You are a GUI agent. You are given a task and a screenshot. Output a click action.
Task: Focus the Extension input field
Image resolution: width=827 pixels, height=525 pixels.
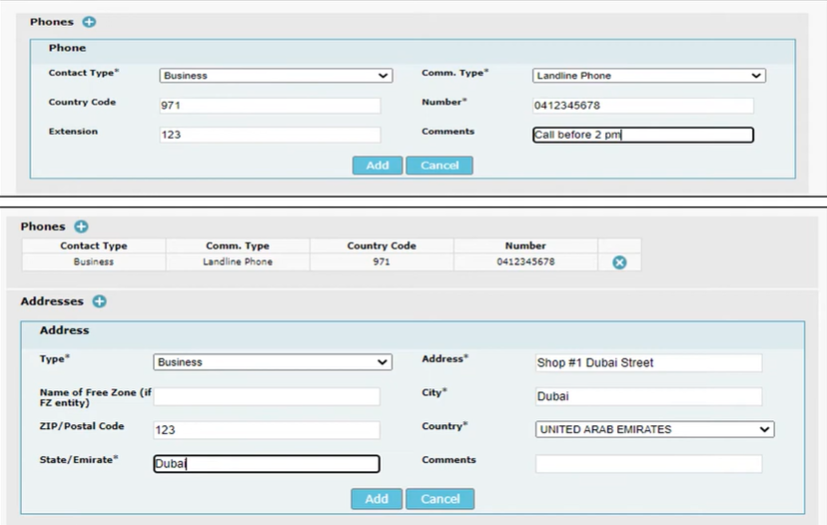pos(270,134)
